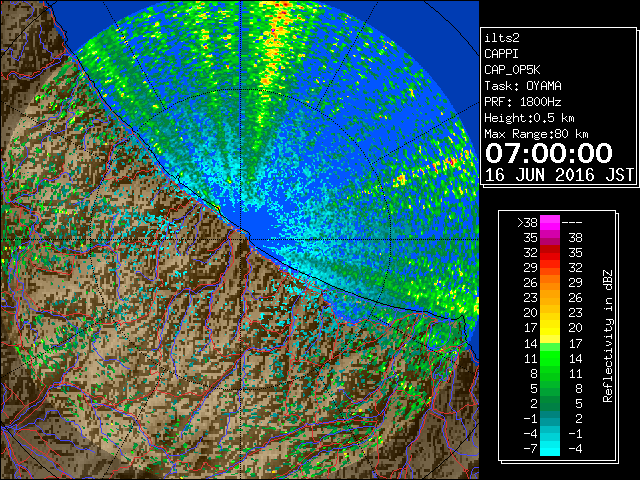This screenshot has width=640, height=480.
Task: Pick the yellow swatch in the 17–20 band
Action: pyautogui.click(x=550, y=328)
